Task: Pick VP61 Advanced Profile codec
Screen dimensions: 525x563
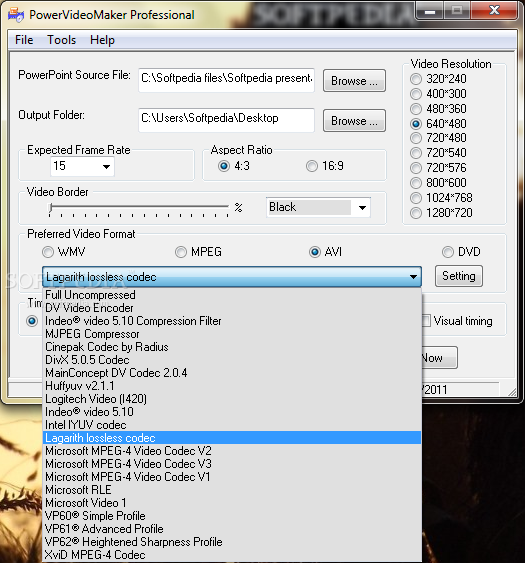Action: [x=232, y=529]
